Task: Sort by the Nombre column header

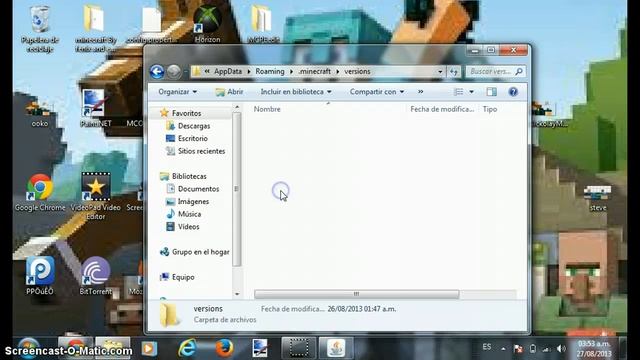Action: click(267, 109)
